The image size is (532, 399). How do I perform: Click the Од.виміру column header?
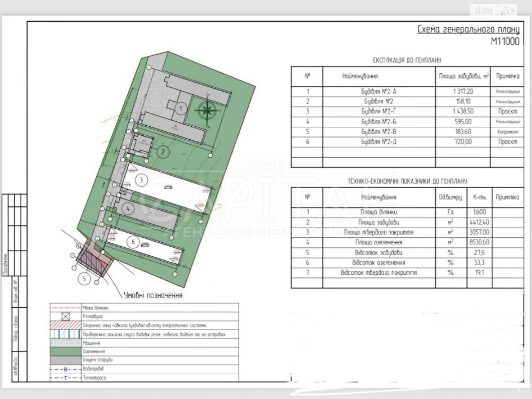pyautogui.click(x=451, y=197)
